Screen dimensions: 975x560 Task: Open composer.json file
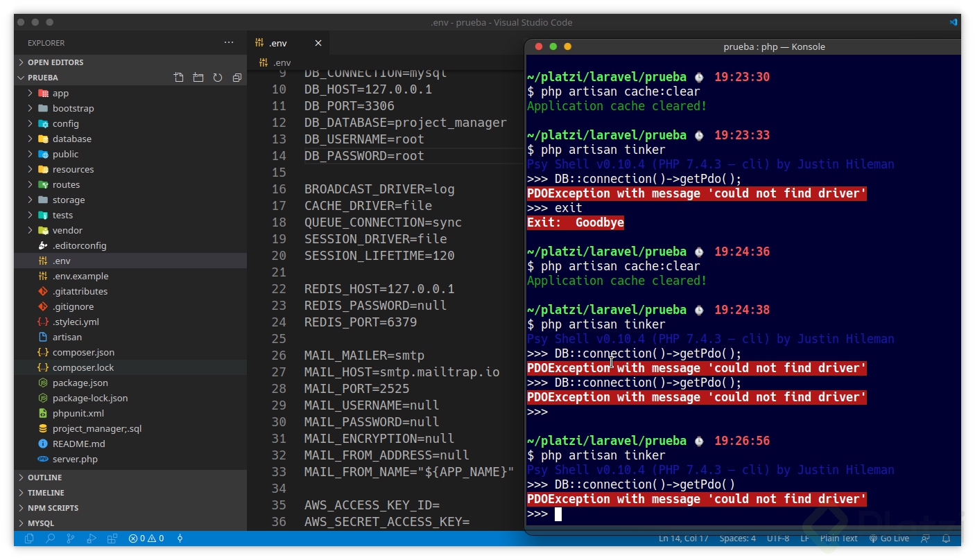[130, 352]
